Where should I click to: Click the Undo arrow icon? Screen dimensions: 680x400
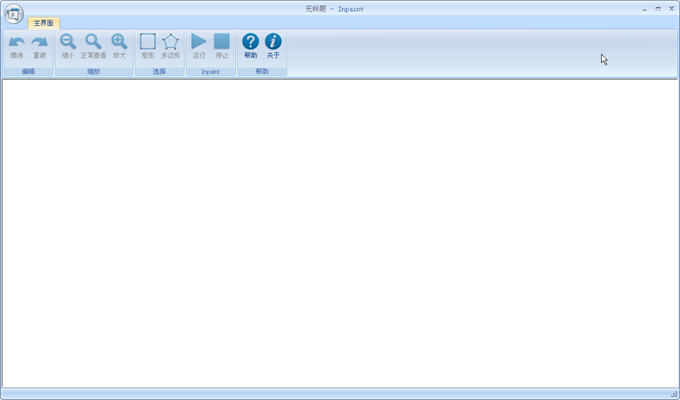pyautogui.click(x=16, y=42)
